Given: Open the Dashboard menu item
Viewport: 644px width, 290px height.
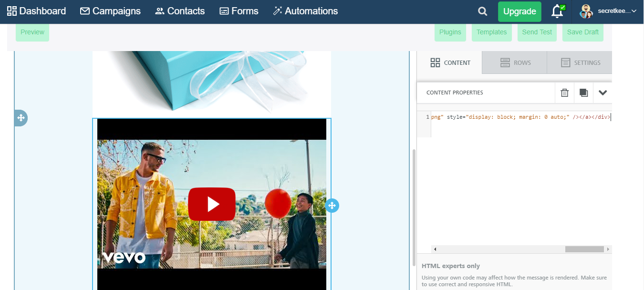Looking at the screenshot, I should (x=36, y=11).
